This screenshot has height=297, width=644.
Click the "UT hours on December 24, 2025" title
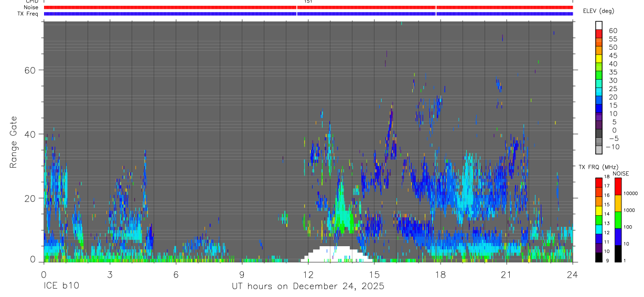click(x=308, y=287)
